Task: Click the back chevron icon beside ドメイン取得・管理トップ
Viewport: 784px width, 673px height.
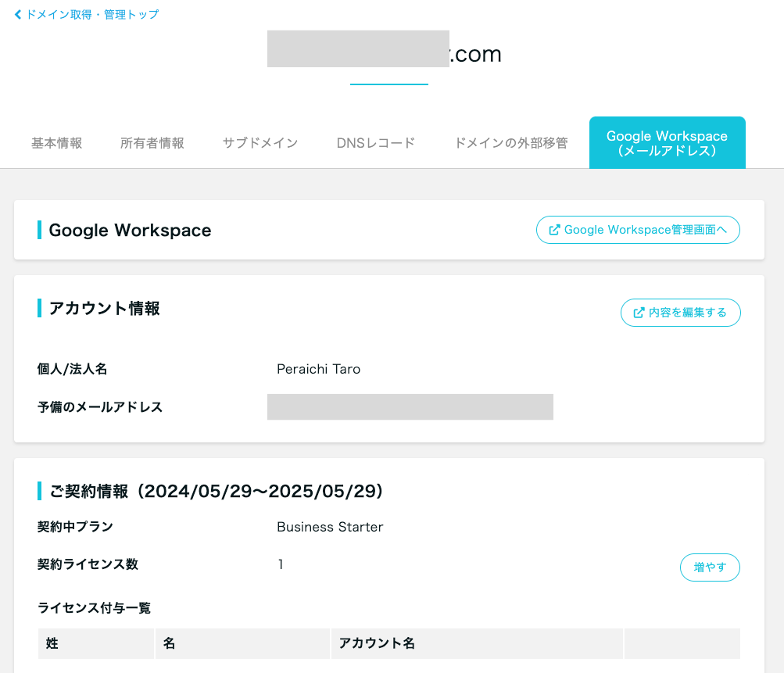Action: pyautogui.click(x=17, y=14)
